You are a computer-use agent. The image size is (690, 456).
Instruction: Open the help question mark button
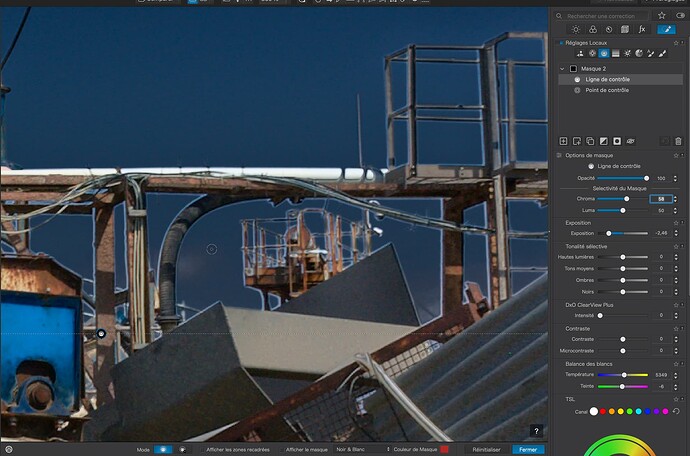[x=536, y=431]
